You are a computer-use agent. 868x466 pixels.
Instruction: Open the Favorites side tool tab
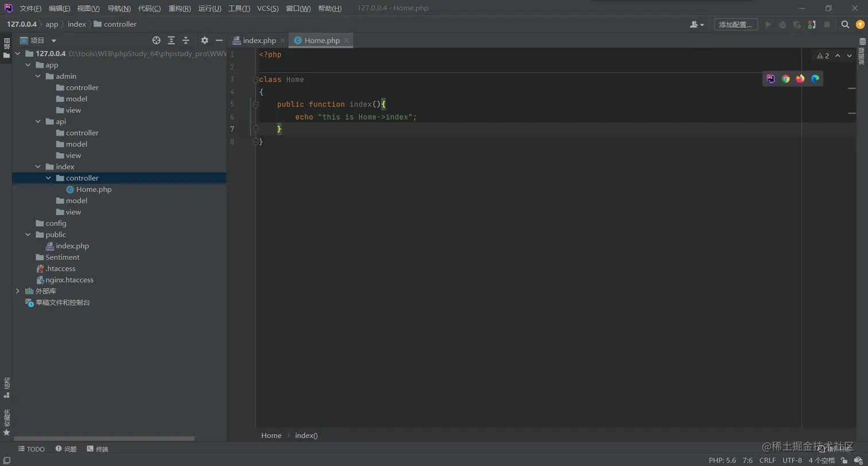point(7,421)
